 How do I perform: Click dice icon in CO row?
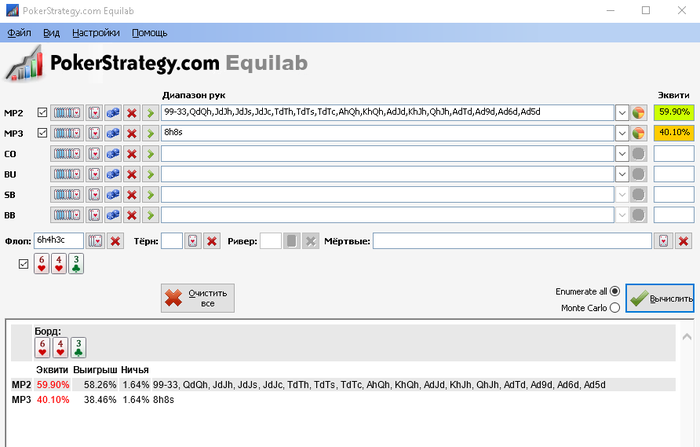pyautogui.click(x=113, y=154)
